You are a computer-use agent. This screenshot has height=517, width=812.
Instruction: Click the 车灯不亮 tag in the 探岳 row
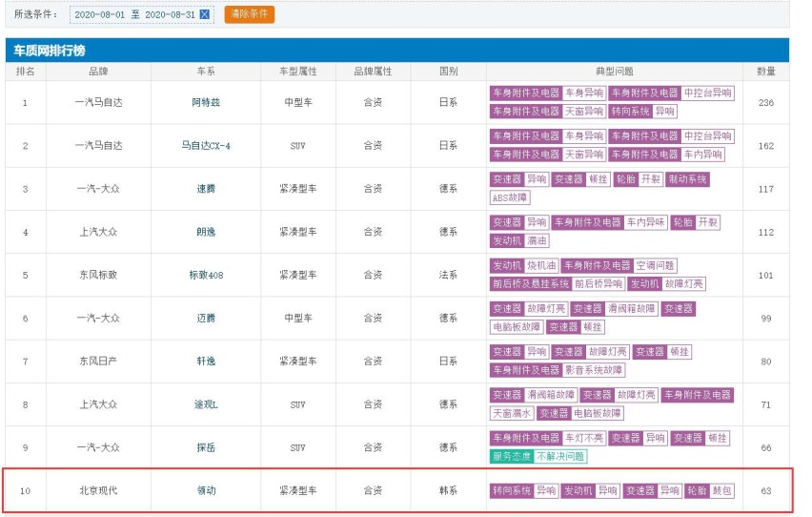(584, 438)
